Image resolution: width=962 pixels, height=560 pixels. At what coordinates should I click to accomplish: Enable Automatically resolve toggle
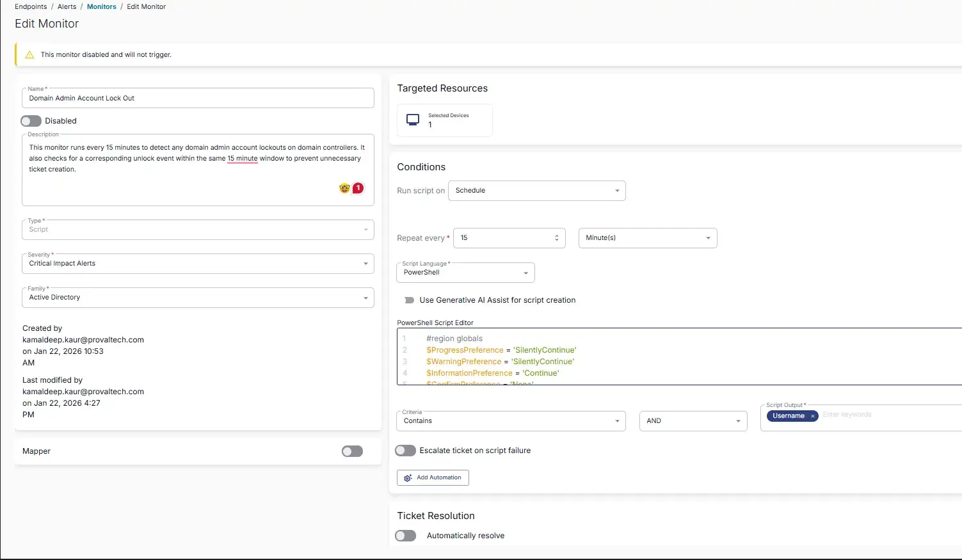[x=405, y=536]
